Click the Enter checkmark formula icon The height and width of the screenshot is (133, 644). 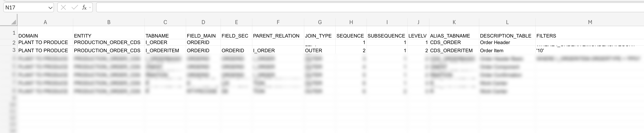pos(74,8)
